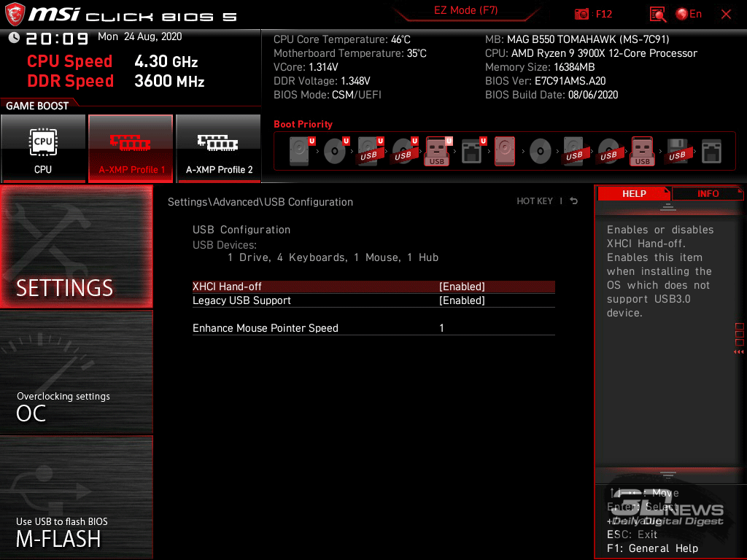747x560 pixels.
Task: Select the legacy optical disc boot icon
Action: 541,151
